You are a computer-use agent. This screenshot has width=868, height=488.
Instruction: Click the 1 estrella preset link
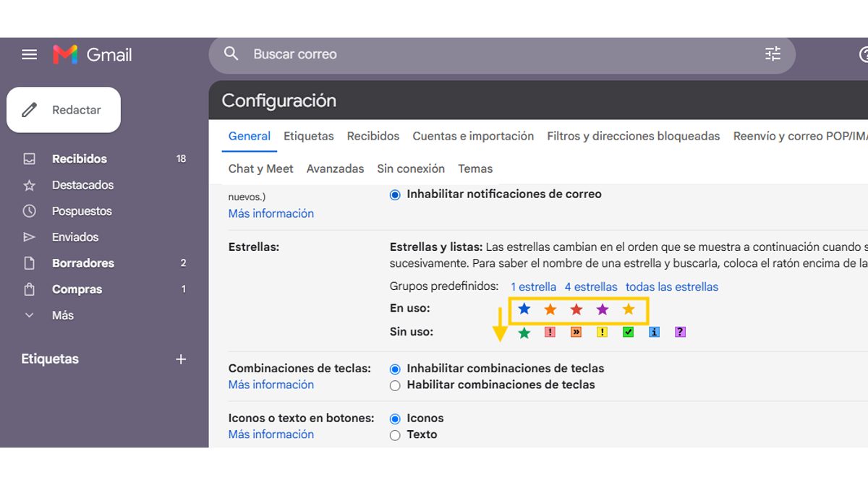534,287
